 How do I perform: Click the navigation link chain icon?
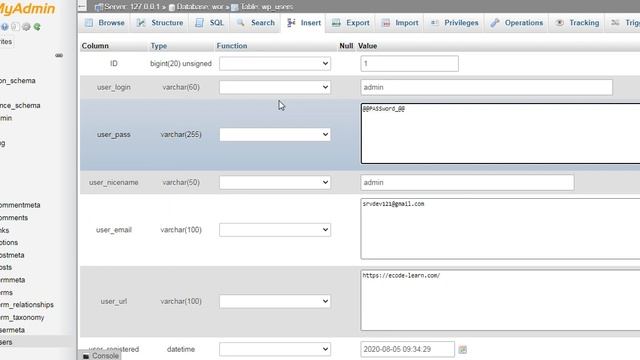(x=59, y=55)
